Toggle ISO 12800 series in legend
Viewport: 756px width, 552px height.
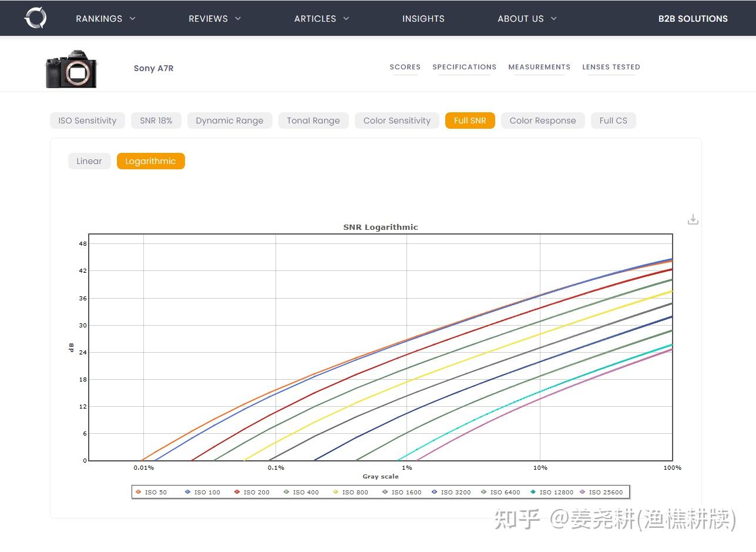[552, 492]
